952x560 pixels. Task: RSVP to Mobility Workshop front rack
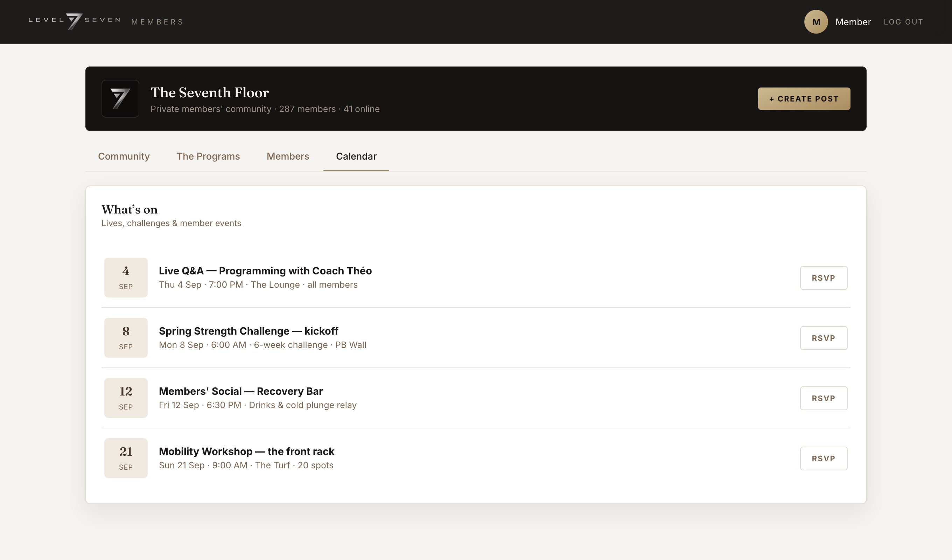[824, 458]
